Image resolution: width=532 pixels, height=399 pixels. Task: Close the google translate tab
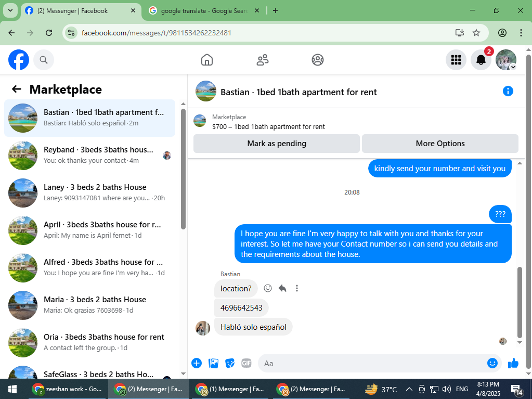pos(257,11)
